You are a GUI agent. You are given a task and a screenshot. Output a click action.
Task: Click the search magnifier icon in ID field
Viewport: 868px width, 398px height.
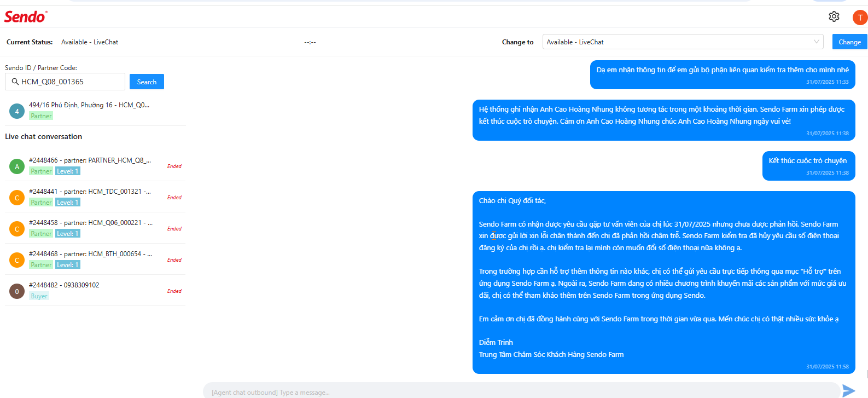click(15, 82)
